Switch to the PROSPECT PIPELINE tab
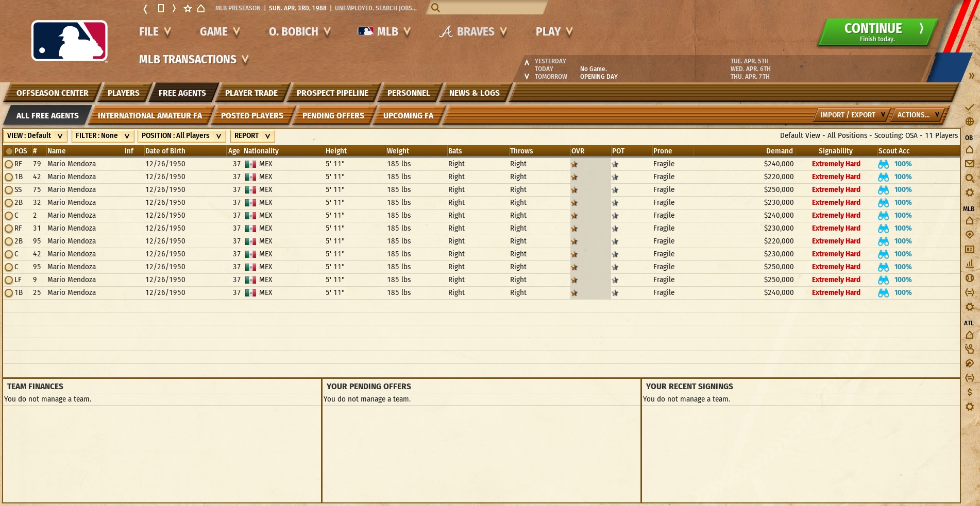The height and width of the screenshot is (506, 980). tap(332, 93)
